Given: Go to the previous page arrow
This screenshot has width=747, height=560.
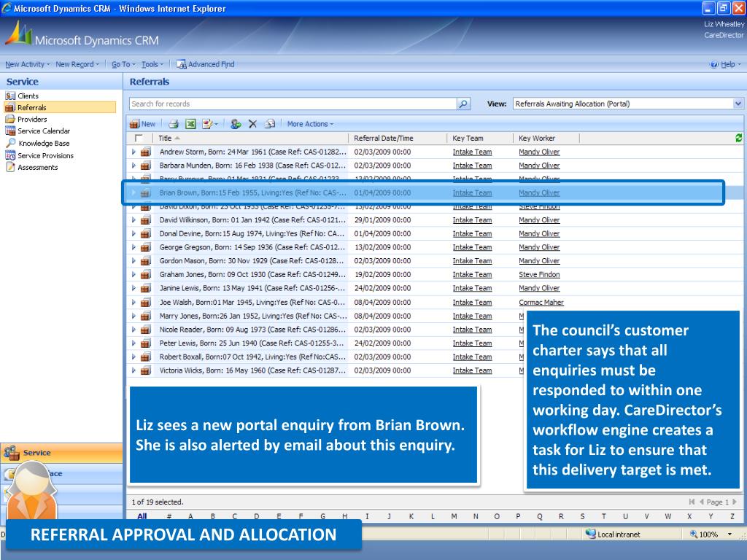Looking at the screenshot, I should pos(701,502).
